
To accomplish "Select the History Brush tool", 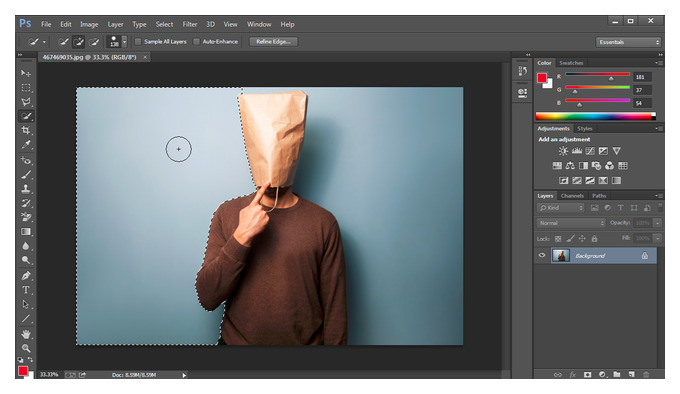I will click(26, 203).
